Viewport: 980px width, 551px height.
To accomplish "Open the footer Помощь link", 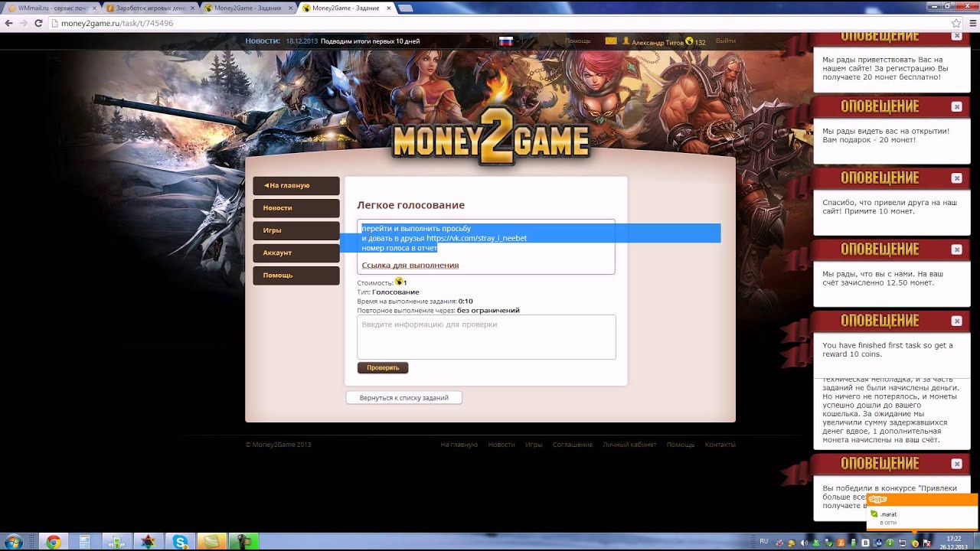I will click(x=681, y=445).
